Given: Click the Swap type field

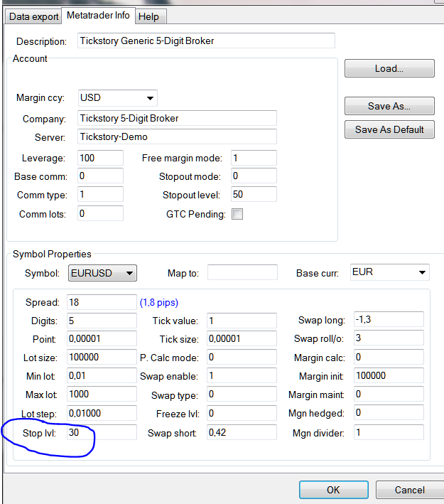Looking at the screenshot, I should [242, 395].
